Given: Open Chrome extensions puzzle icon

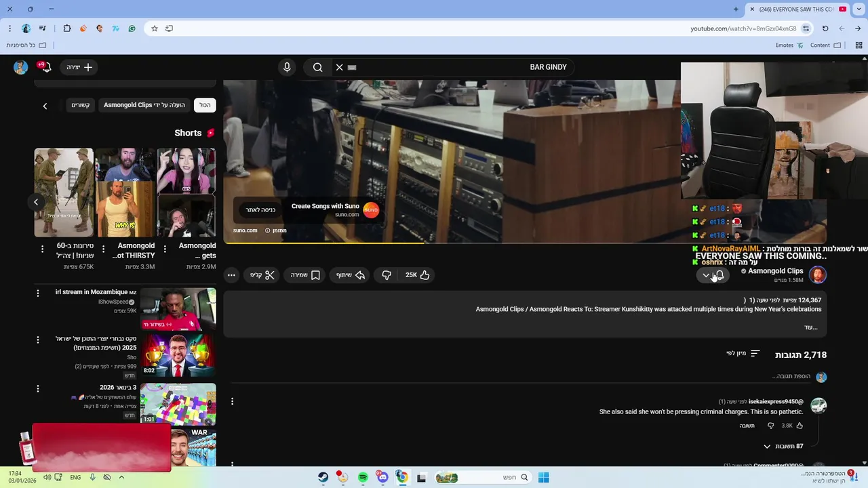Looking at the screenshot, I should click(66, 28).
